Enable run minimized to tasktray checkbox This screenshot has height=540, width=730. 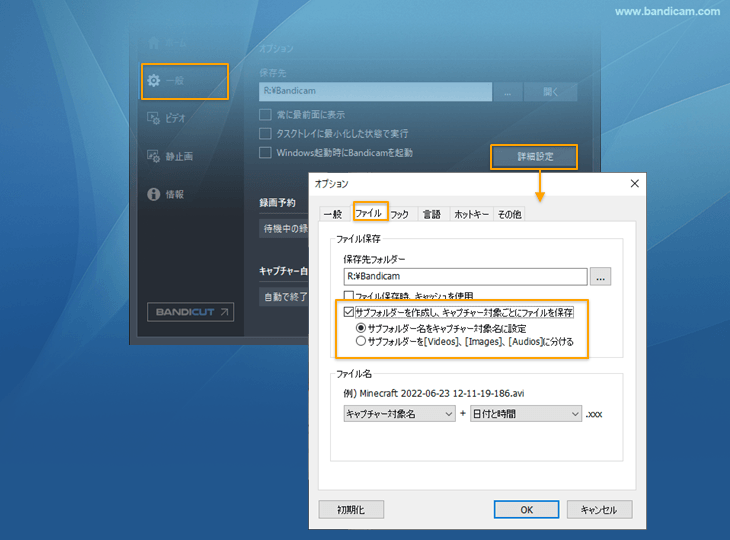(265, 134)
